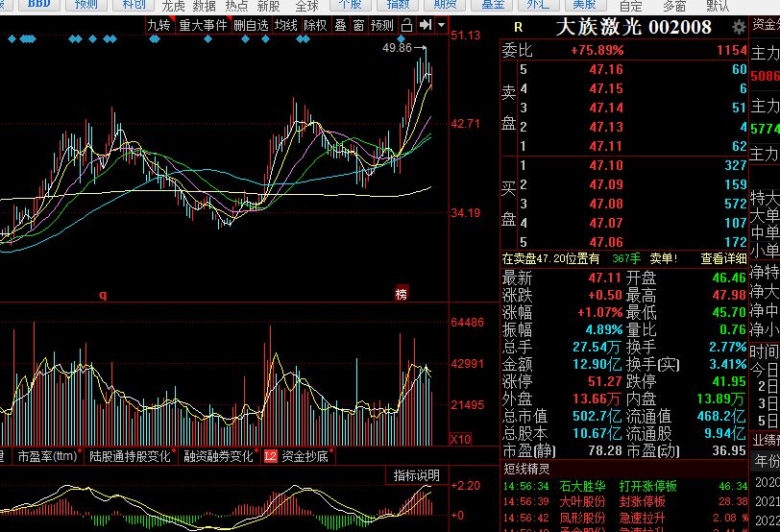
Task: Click 涨停 price 51.27
Action: pos(605,381)
